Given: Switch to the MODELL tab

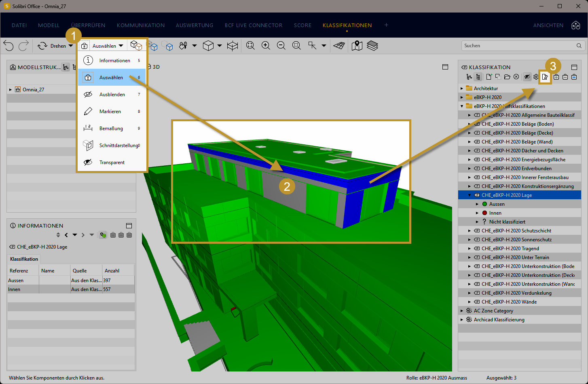Looking at the screenshot, I should tap(49, 25).
